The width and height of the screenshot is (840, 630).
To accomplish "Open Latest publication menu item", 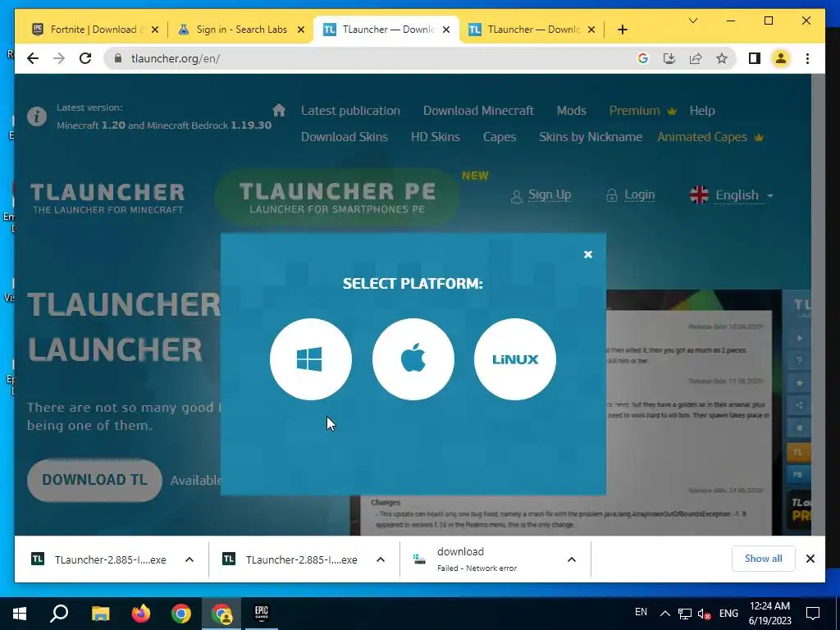I will (350, 111).
